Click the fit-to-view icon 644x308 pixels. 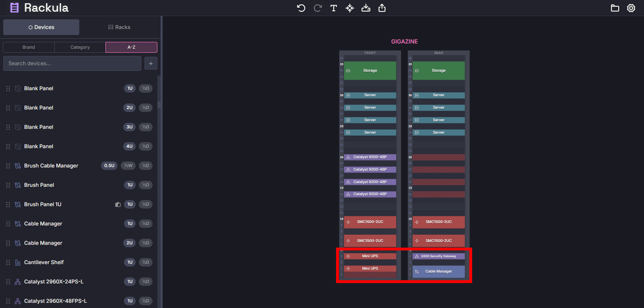pos(350,8)
